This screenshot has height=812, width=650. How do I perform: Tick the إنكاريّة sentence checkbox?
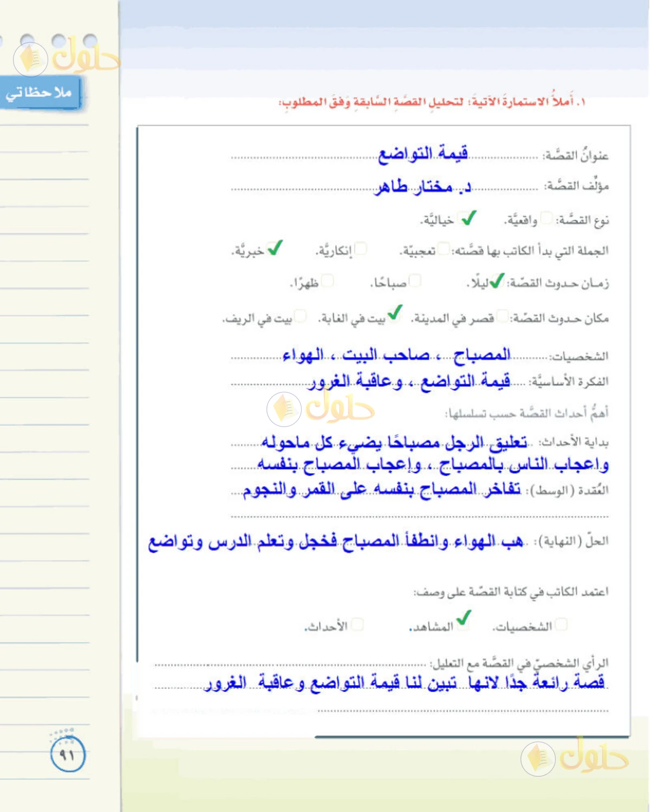point(360,248)
